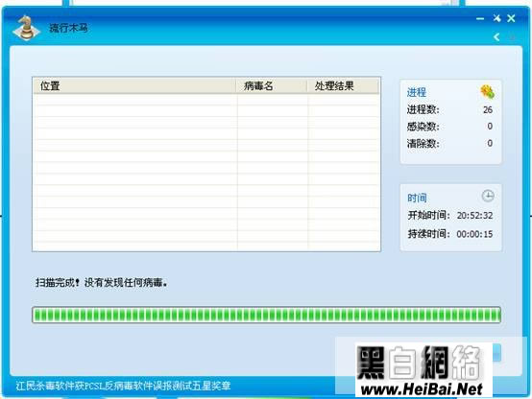532x399 pixels.
Task: Minimize the scan window
Action: pos(480,18)
